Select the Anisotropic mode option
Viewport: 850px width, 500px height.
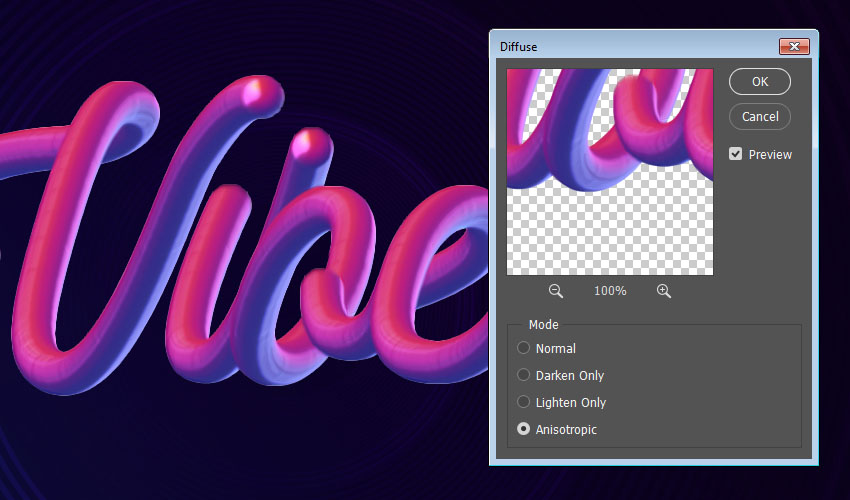click(523, 429)
